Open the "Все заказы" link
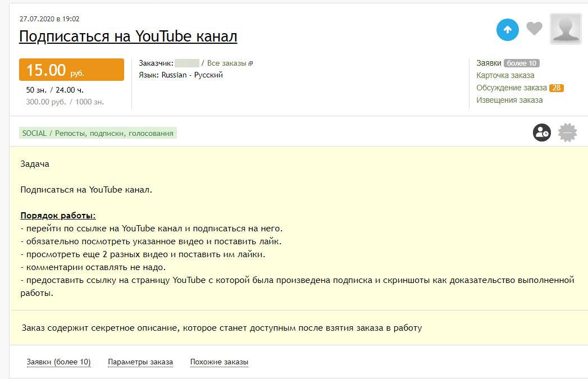This screenshot has height=379, width=588. pyautogui.click(x=226, y=63)
